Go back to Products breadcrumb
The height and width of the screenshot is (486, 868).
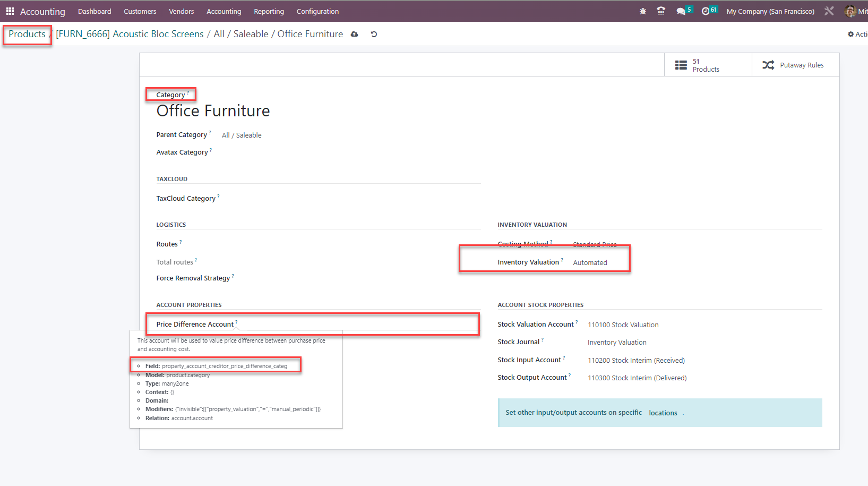[27, 34]
